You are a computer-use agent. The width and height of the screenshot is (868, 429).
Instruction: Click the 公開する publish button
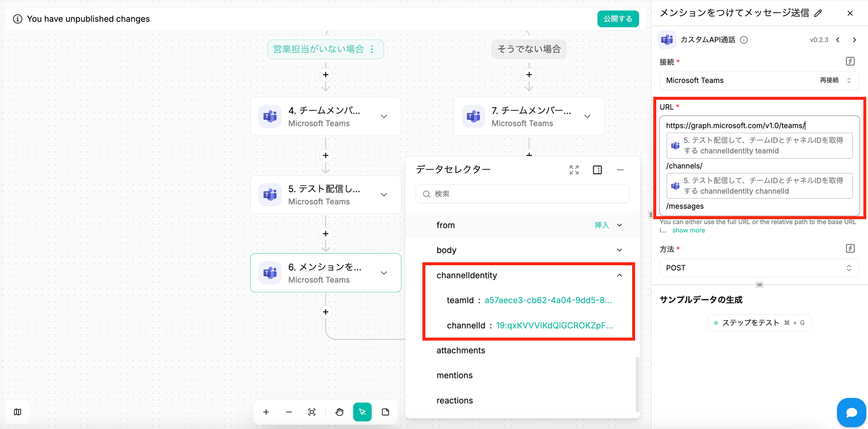[618, 19]
